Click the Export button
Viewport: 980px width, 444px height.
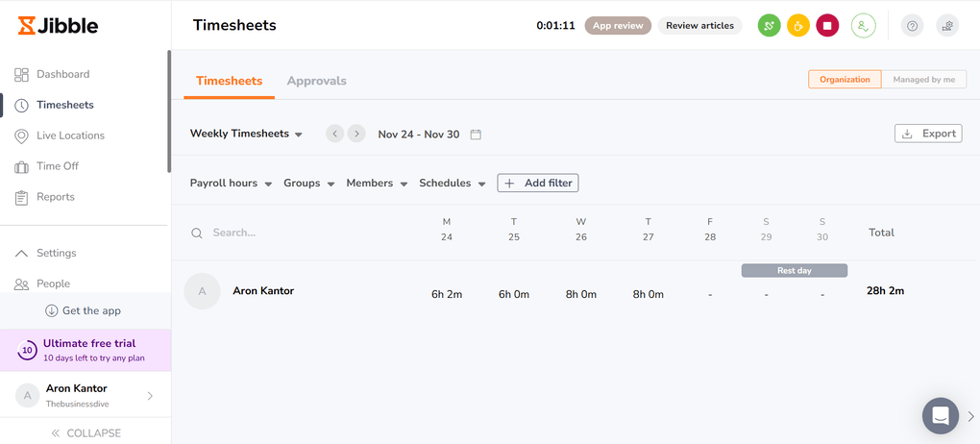coord(929,134)
